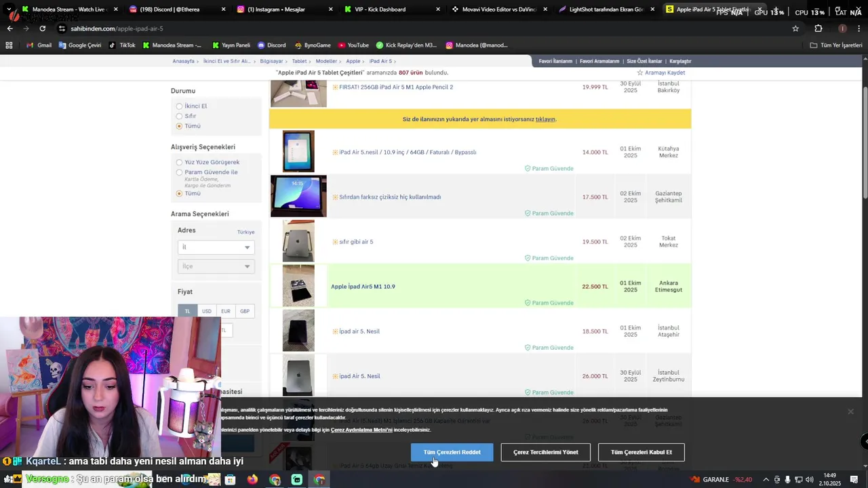Switch to Movavi Video Editor tab
Viewport: 868px width, 488px height.
500,9
